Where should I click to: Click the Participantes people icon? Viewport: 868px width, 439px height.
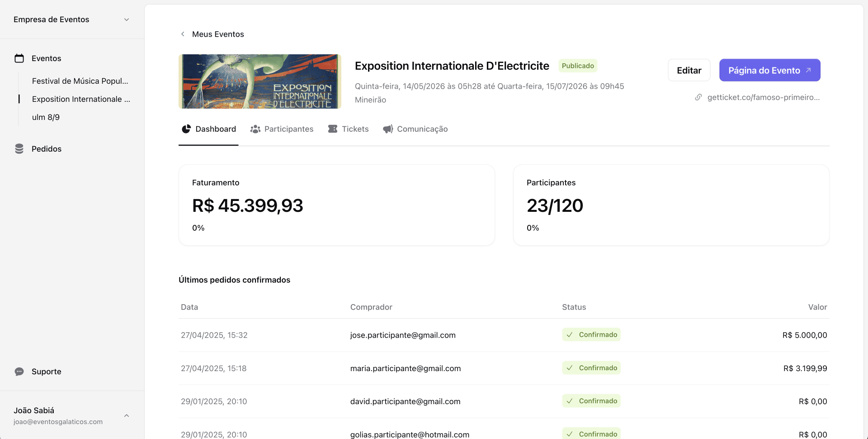pyautogui.click(x=255, y=129)
